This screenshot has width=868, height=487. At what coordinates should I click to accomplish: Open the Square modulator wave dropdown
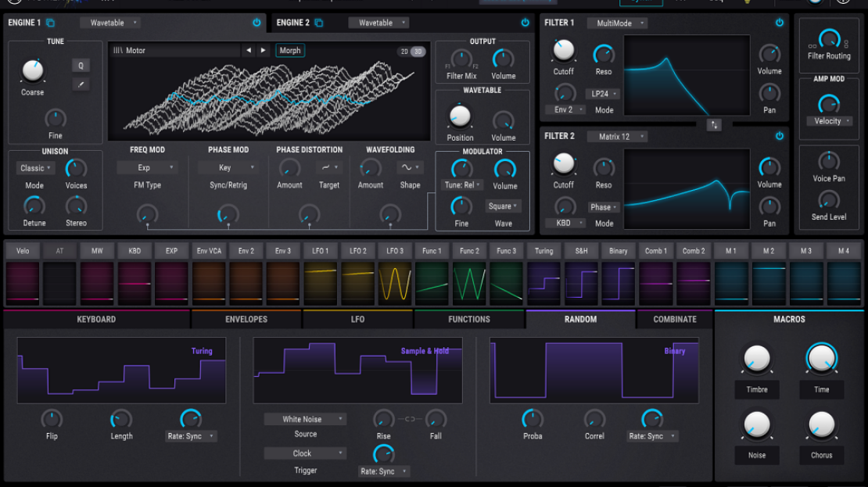[503, 206]
